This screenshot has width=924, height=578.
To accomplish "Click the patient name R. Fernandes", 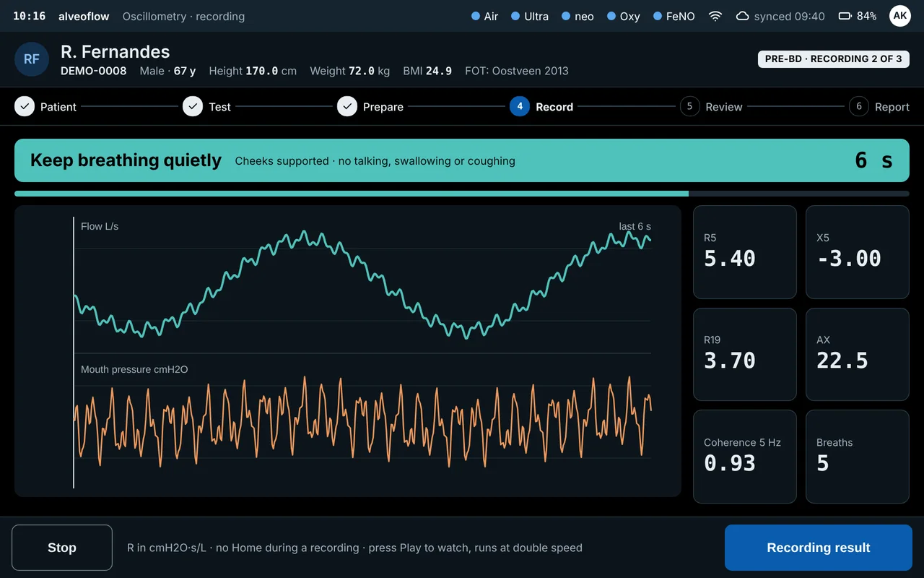I will (115, 52).
